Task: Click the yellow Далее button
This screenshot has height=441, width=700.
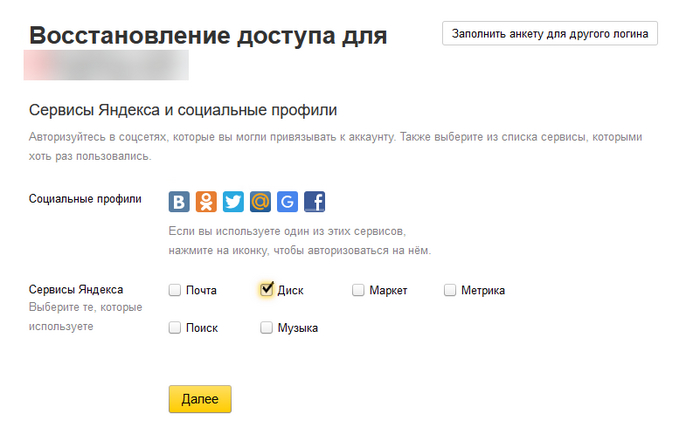Action: pos(200,399)
